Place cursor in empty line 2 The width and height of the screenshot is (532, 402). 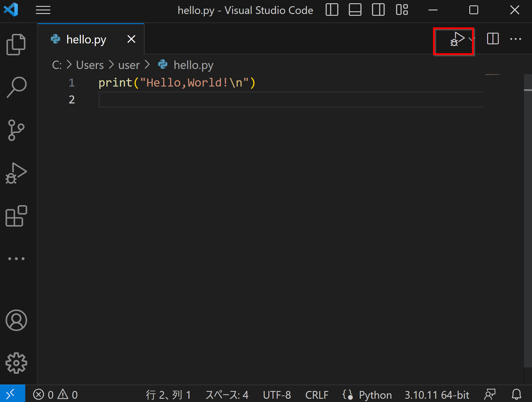pyautogui.click(x=291, y=99)
